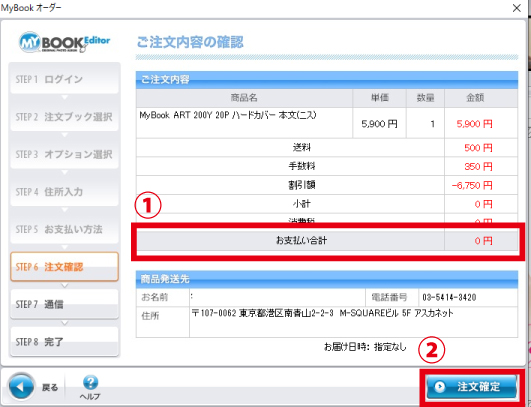
Task: Click the 小計 subtotal label
Action: tap(301, 204)
